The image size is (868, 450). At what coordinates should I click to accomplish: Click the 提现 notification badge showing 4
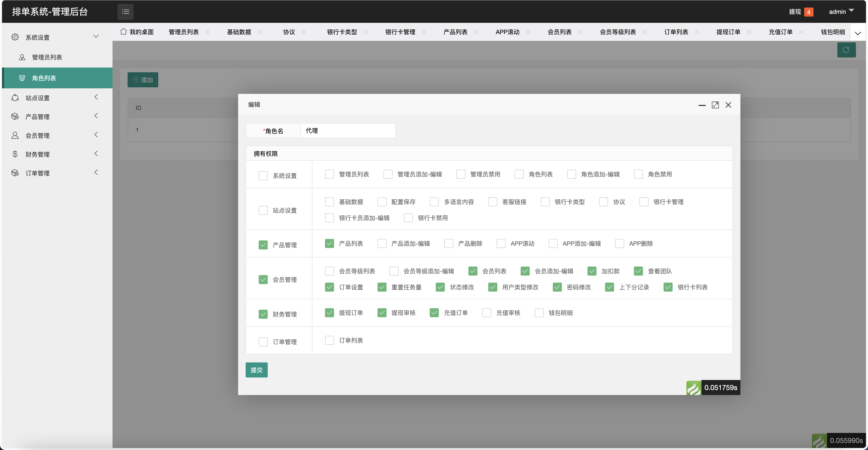[808, 12]
